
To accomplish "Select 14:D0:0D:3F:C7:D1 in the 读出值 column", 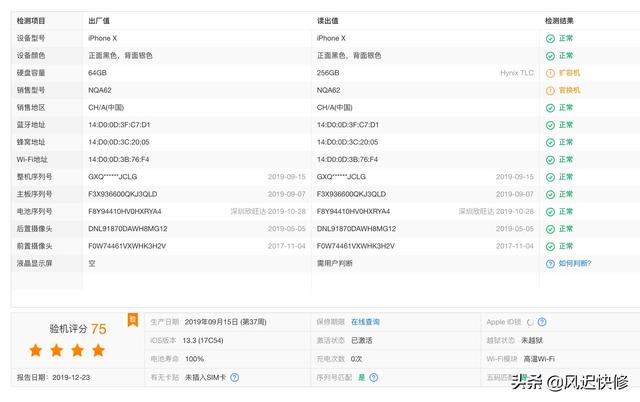I will [348, 125].
